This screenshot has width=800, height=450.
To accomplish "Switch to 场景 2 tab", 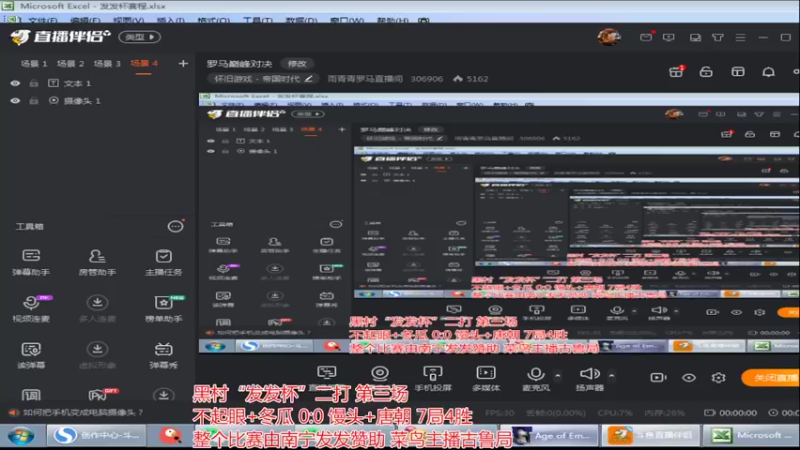I will tap(70, 64).
